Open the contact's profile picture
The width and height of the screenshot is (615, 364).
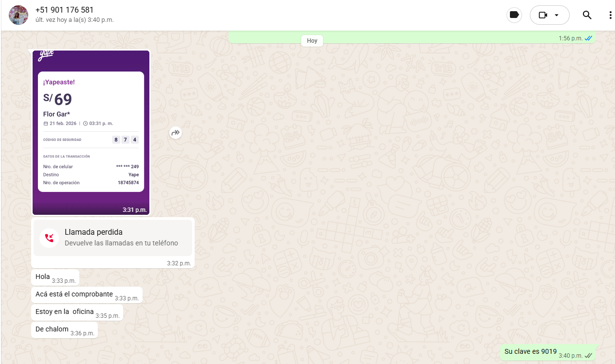(x=18, y=15)
